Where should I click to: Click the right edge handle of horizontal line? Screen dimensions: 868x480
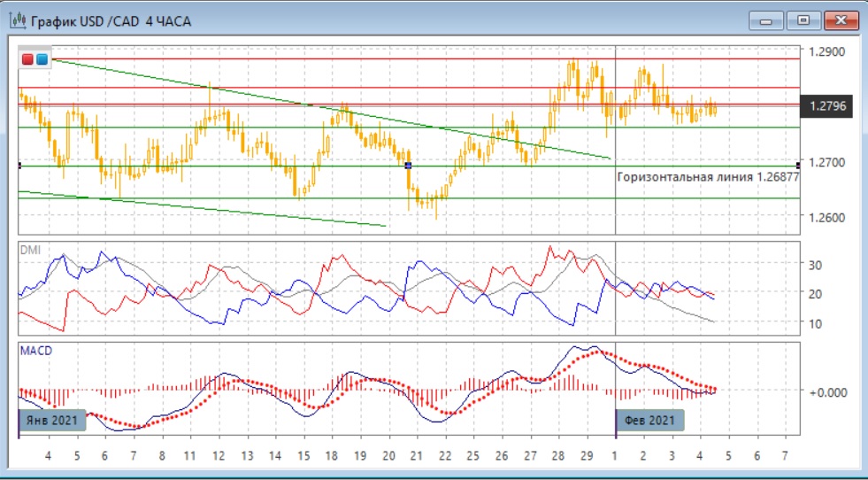pyautogui.click(x=799, y=166)
